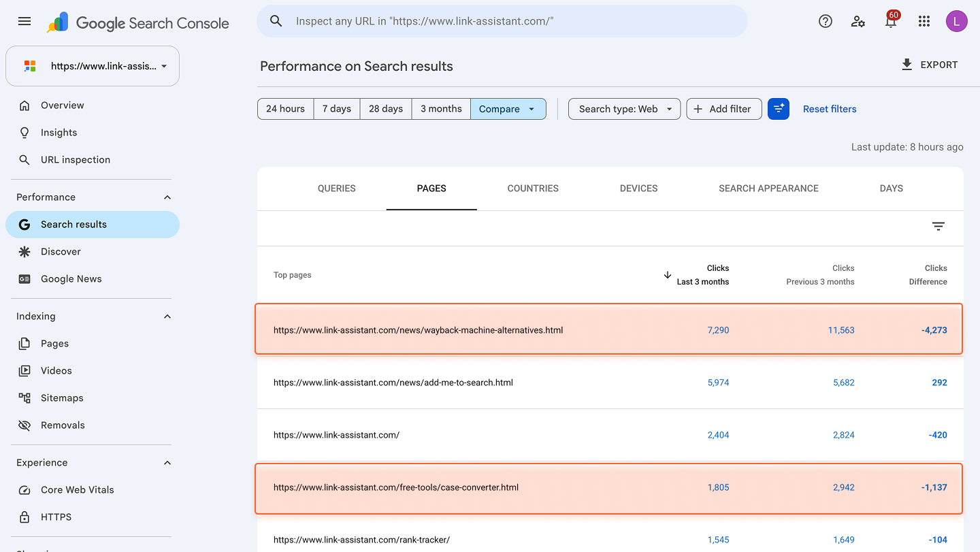Click the Google News icon
The image size is (980, 552).
coord(24,279)
